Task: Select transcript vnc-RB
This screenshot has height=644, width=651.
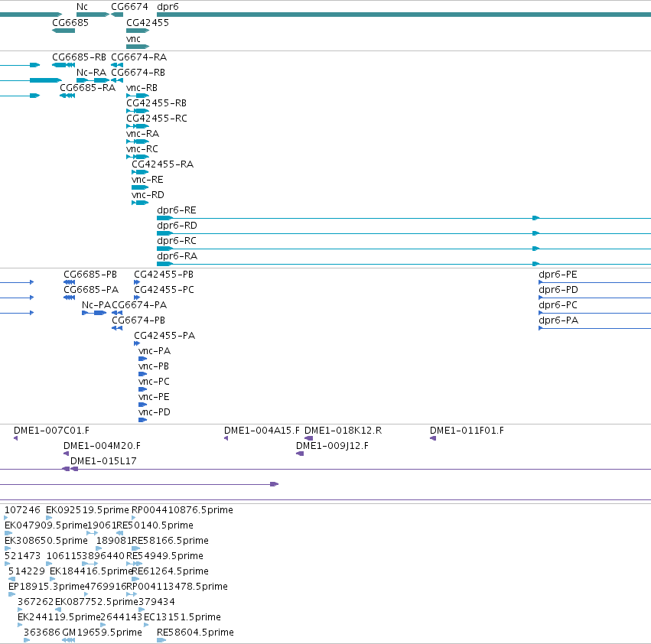Action: click(x=142, y=88)
